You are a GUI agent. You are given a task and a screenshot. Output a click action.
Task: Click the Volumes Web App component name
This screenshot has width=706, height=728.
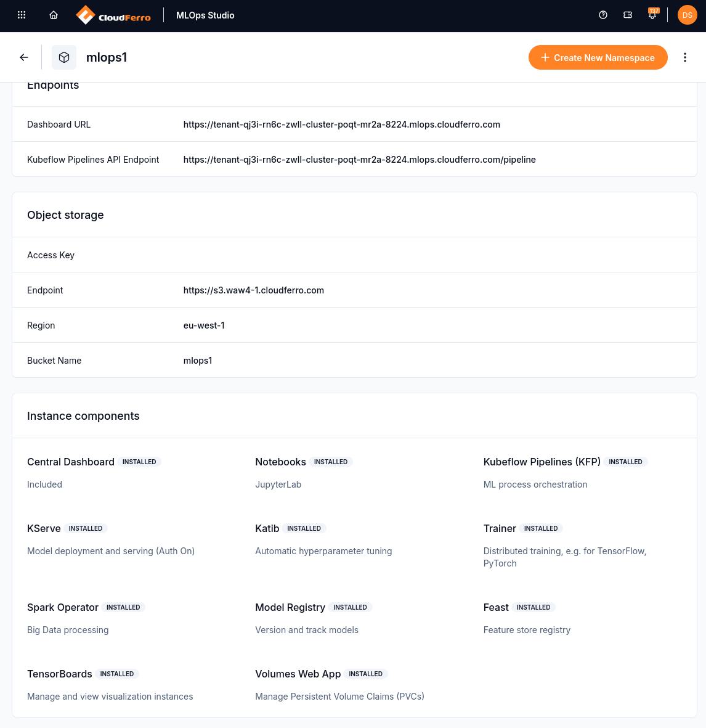pos(298,674)
